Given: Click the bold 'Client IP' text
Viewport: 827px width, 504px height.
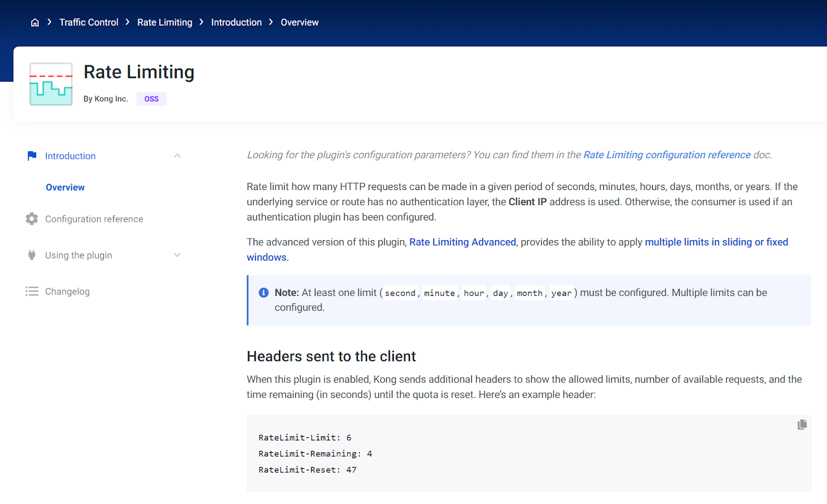Looking at the screenshot, I should click(x=527, y=202).
